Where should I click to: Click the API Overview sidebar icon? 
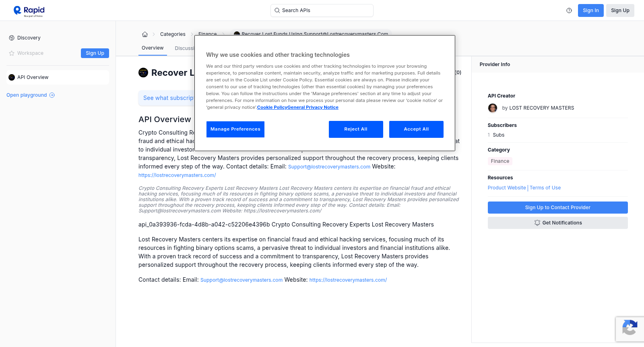(12, 77)
